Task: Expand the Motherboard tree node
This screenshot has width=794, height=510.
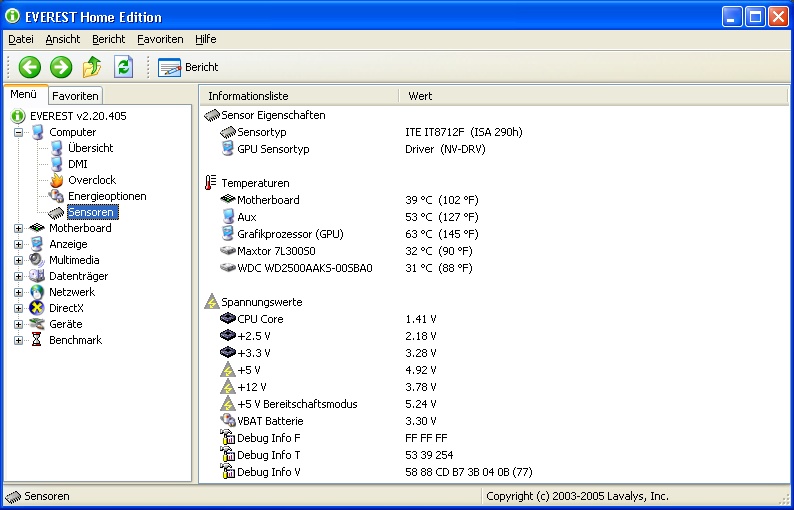Action: [19, 228]
